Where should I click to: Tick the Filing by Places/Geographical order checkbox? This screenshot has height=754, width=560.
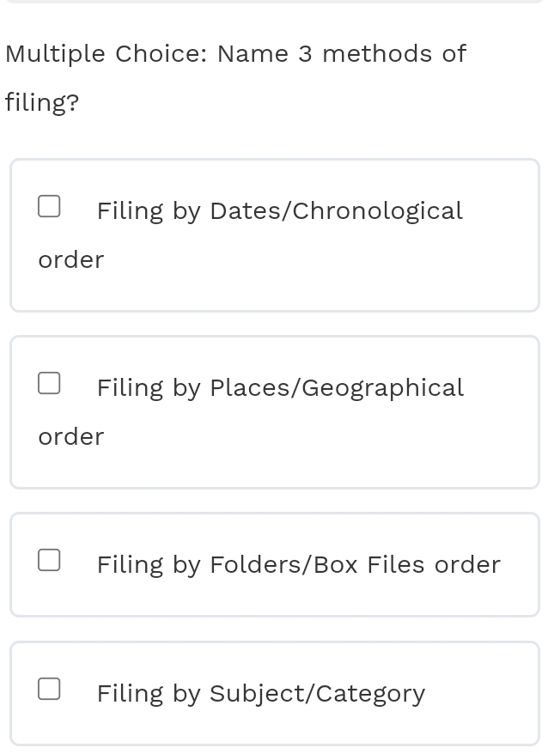point(49,383)
